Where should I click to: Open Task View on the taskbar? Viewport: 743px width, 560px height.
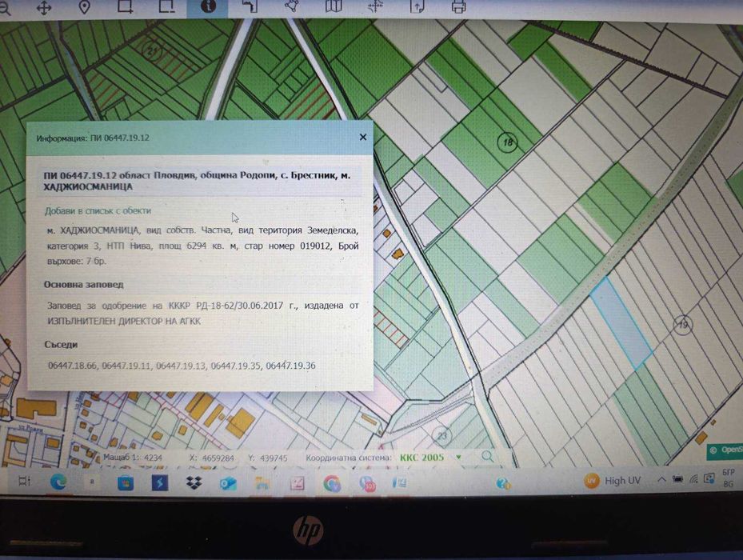24,482
